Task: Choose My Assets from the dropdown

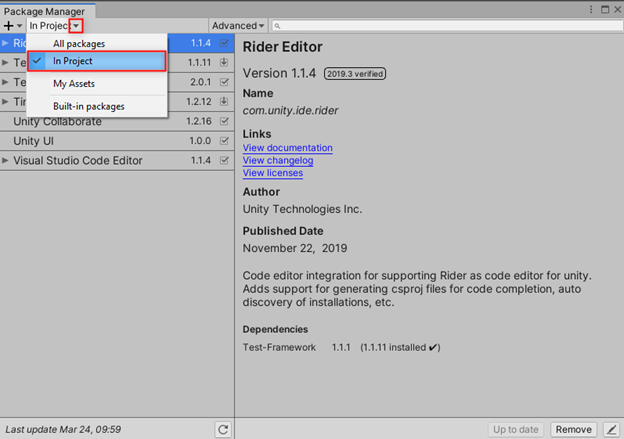Action: click(74, 84)
